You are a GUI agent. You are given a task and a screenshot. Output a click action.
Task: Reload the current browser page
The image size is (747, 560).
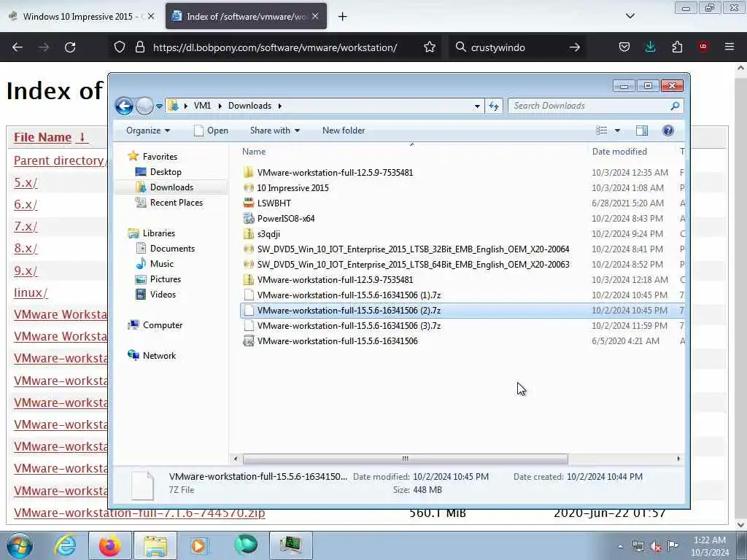(70, 47)
